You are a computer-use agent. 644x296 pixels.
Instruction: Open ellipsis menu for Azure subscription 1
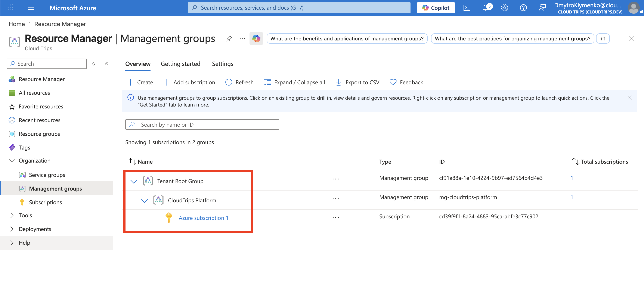point(335,217)
